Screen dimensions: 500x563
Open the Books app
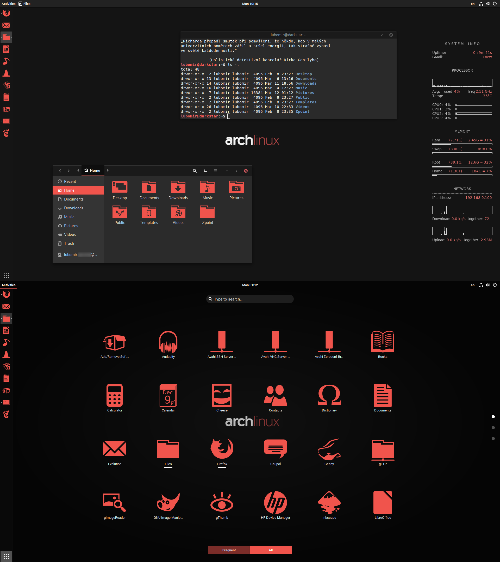(x=382, y=344)
